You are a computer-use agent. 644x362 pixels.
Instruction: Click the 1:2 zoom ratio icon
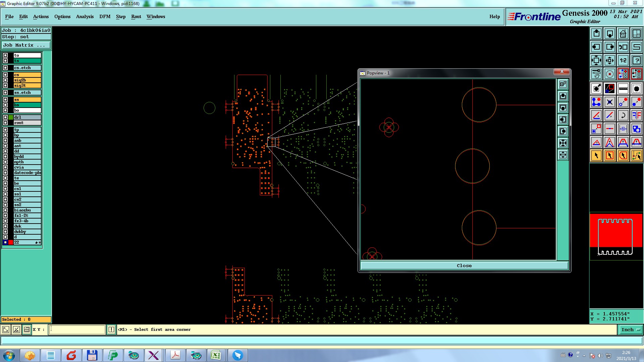tap(623, 60)
